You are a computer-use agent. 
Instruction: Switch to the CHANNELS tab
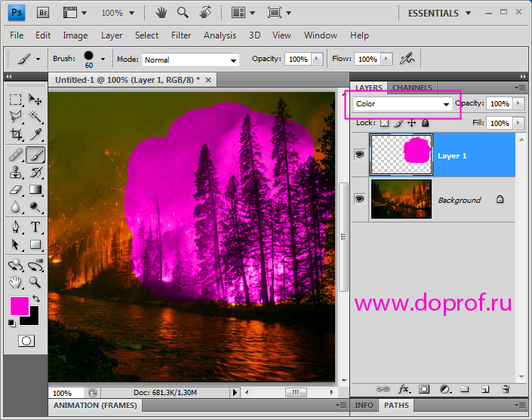coord(412,87)
